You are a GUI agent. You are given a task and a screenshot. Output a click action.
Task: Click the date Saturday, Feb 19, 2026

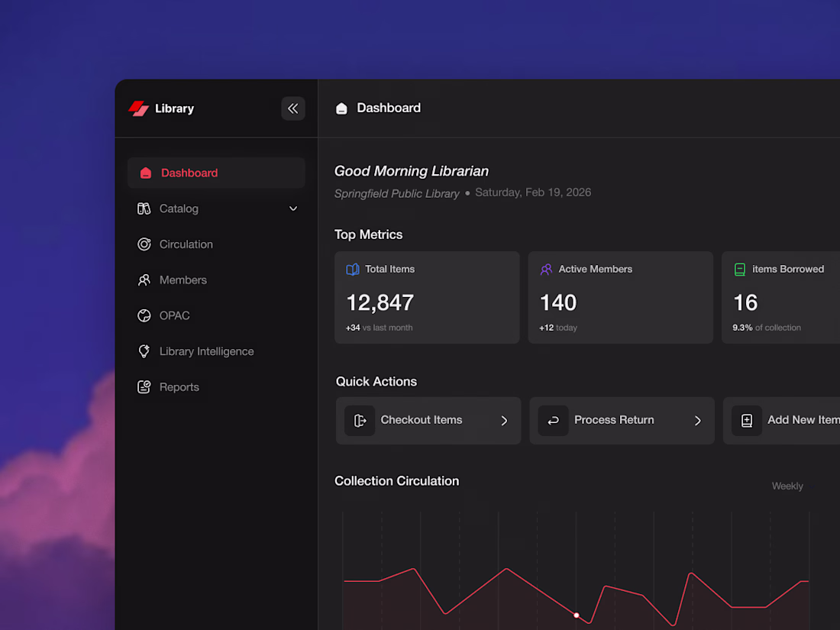point(533,192)
